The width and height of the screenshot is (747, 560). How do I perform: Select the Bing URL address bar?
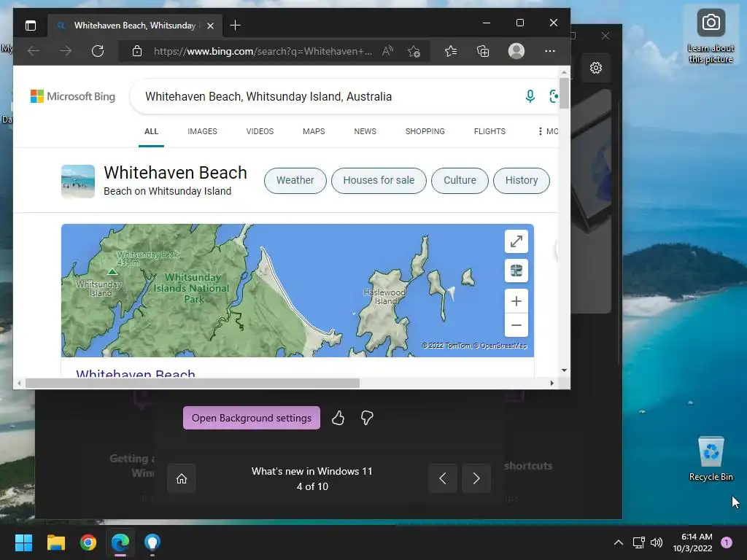pyautogui.click(x=263, y=51)
